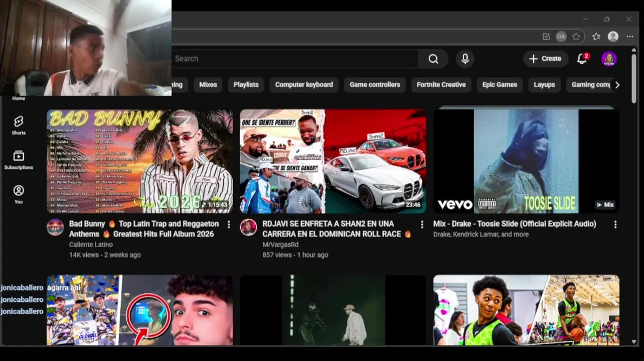Click the Create button
Viewport: 644px width, 361px height.
546,59
